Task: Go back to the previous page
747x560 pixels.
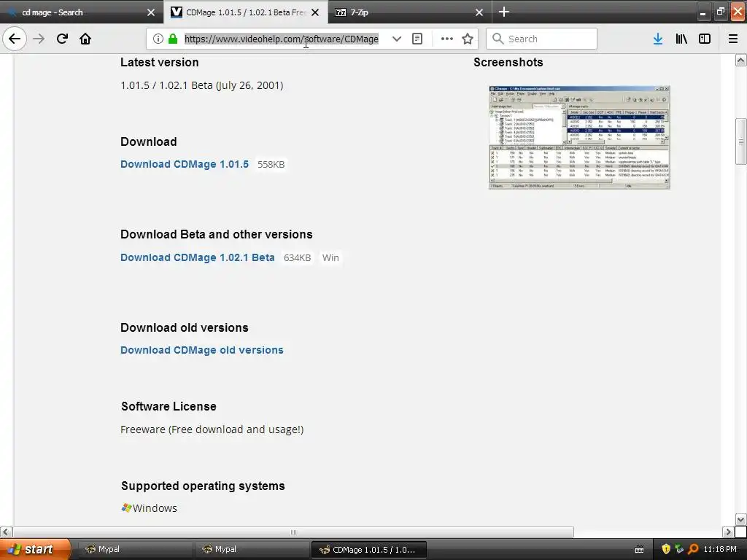Action: point(15,39)
